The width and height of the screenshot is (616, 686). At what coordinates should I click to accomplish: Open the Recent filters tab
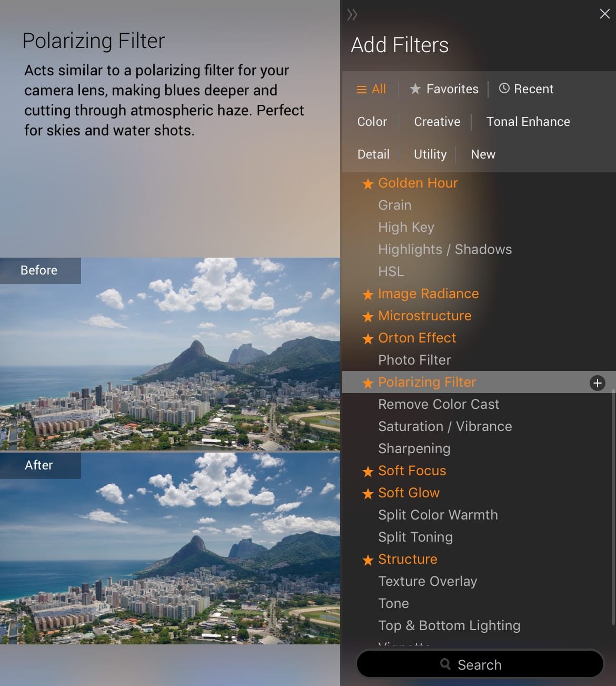pyautogui.click(x=526, y=89)
